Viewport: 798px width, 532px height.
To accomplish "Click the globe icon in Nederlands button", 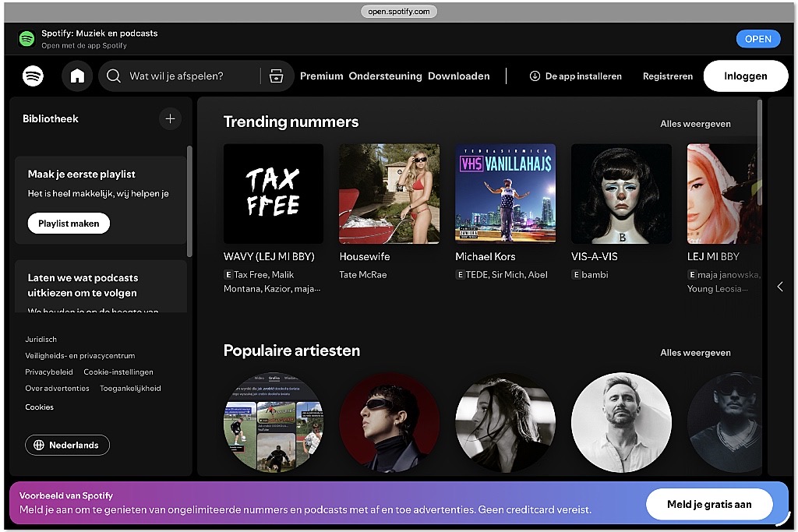I will pyautogui.click(x=39, y=445).
